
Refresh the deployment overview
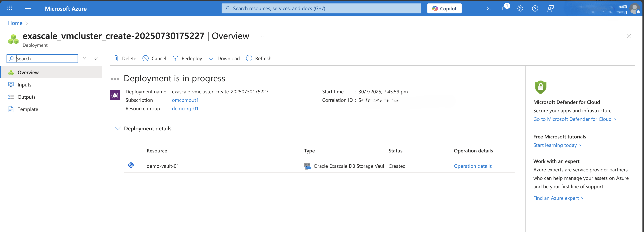tap(258, 58)
